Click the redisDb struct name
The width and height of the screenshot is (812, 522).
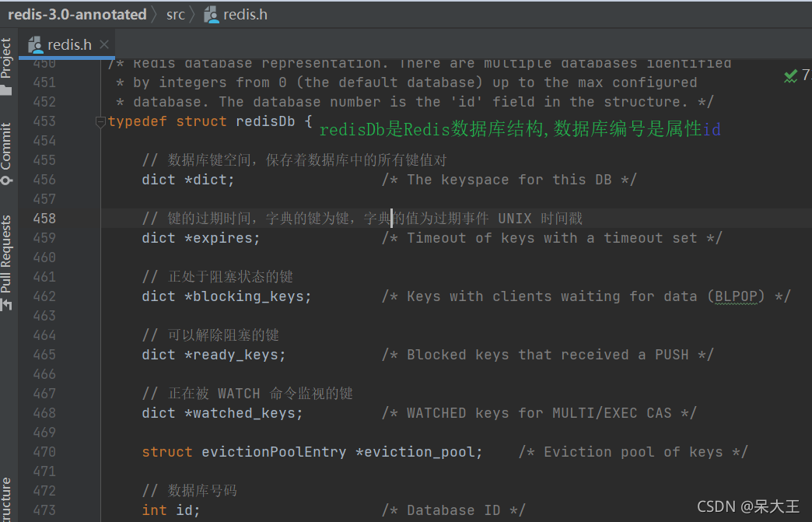pyautogui.click(x=265, y=121)
